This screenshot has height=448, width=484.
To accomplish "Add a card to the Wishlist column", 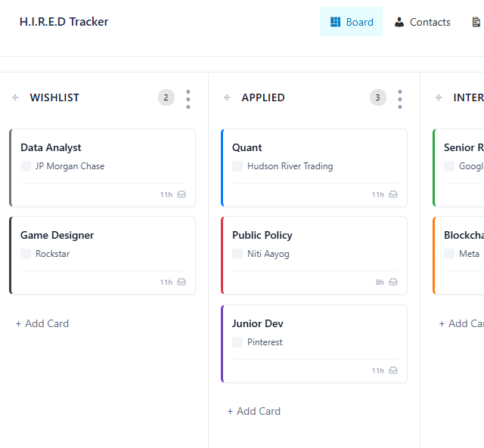I will pyautogui.click(x=42, y=323).
